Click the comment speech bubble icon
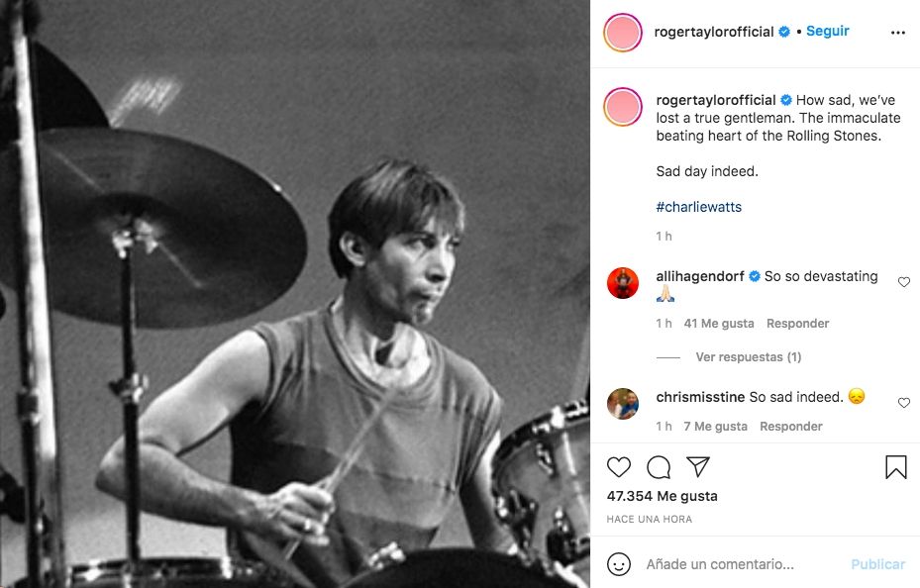Image resolution: width=920 pixels, height=588 pixels. pos(659,467)
